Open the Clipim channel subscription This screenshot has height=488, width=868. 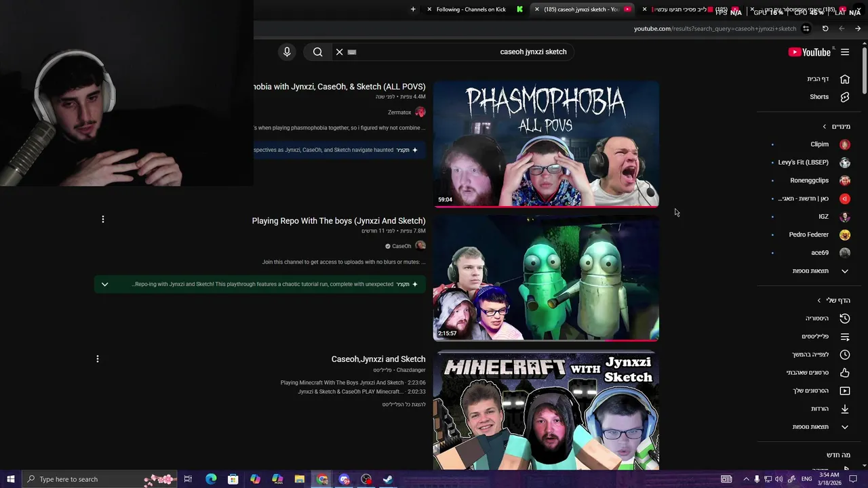819,144
